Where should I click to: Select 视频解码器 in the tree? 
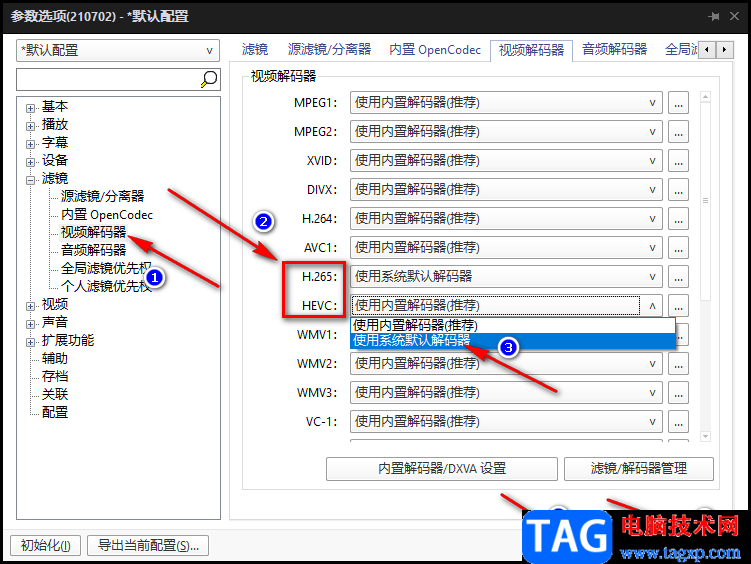93,232
